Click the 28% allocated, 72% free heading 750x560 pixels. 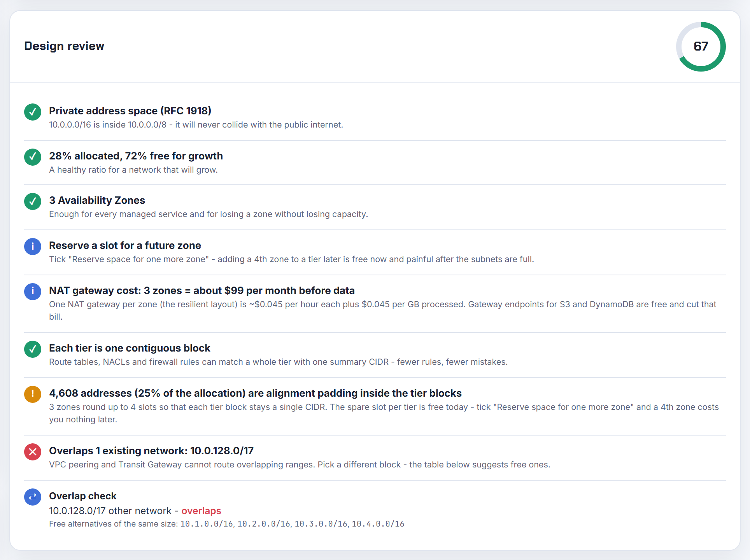click(136, 156)
